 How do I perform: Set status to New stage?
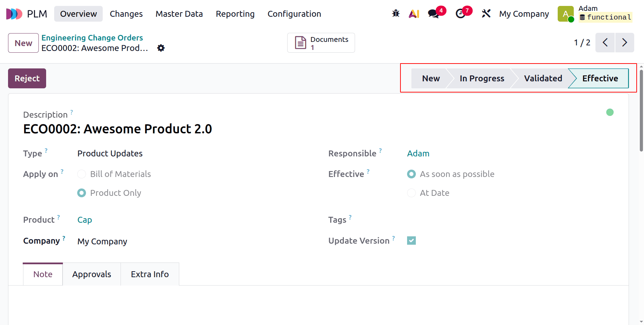(430, 78)
